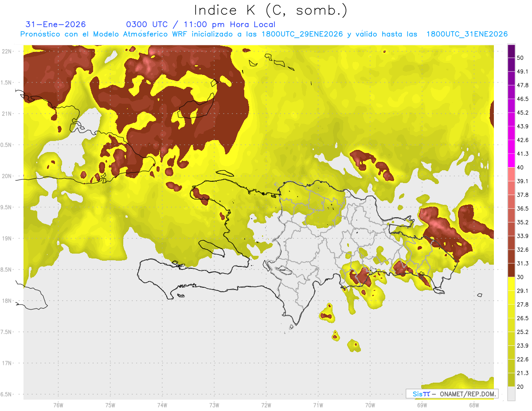This screenshot has height=411, width=532.
Task: Click the '73W' longitude axis label
Action: point(214,405)
